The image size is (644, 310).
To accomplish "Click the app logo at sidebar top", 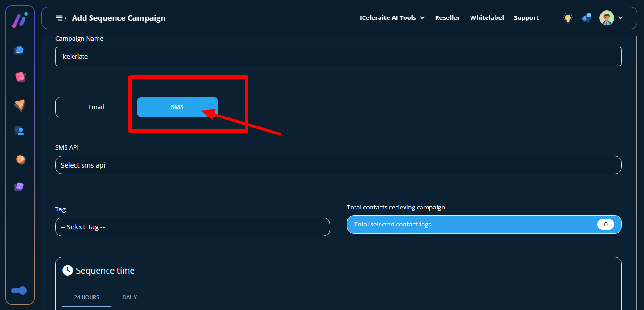I will click(x=19, y=20).
